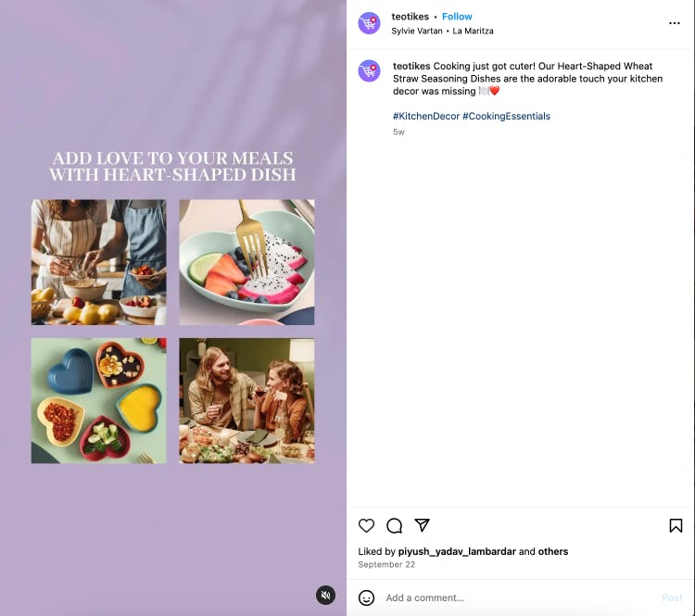Open teotikes username in header
The width and height of the screenshot is (695, 616).
click(x=410, y=17)
